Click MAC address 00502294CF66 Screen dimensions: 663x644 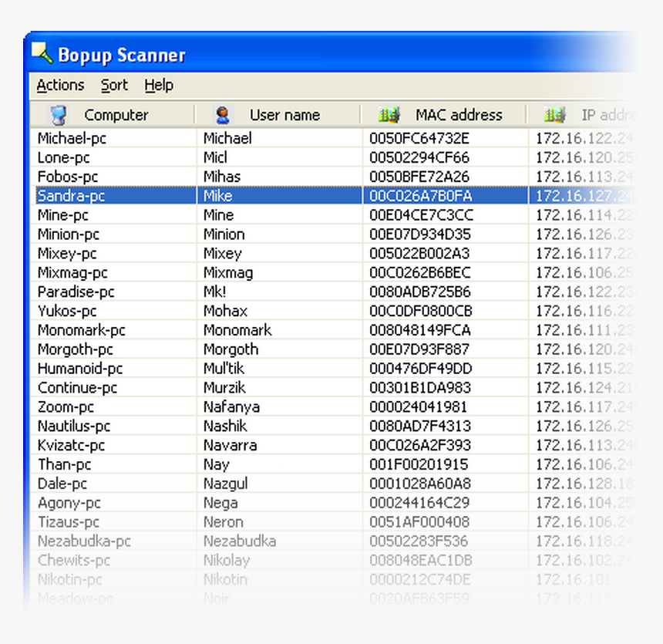[x=419, y=158]
